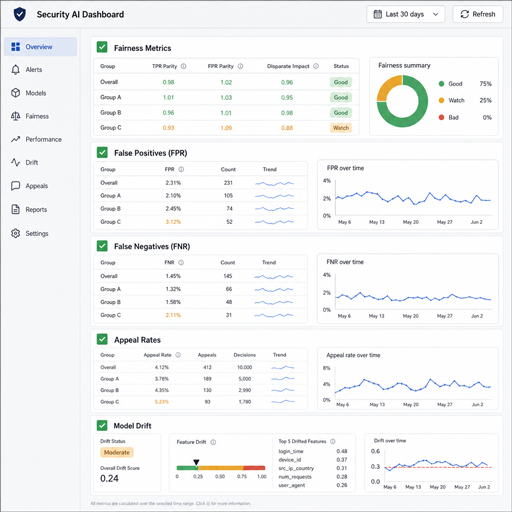Viewport: 512px width, 512px height.
Task: Toggle the Appeal Rates checkbox
Action: point(102,339)
